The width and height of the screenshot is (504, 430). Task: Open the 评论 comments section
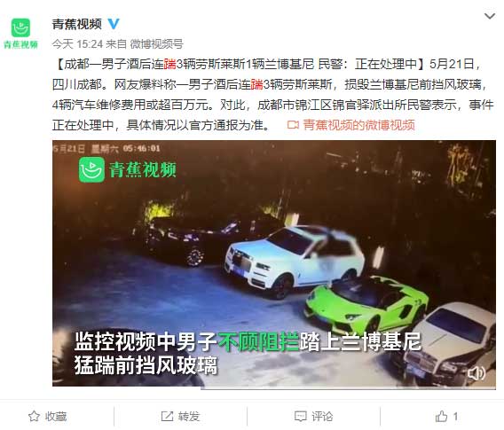pos(322,416)
